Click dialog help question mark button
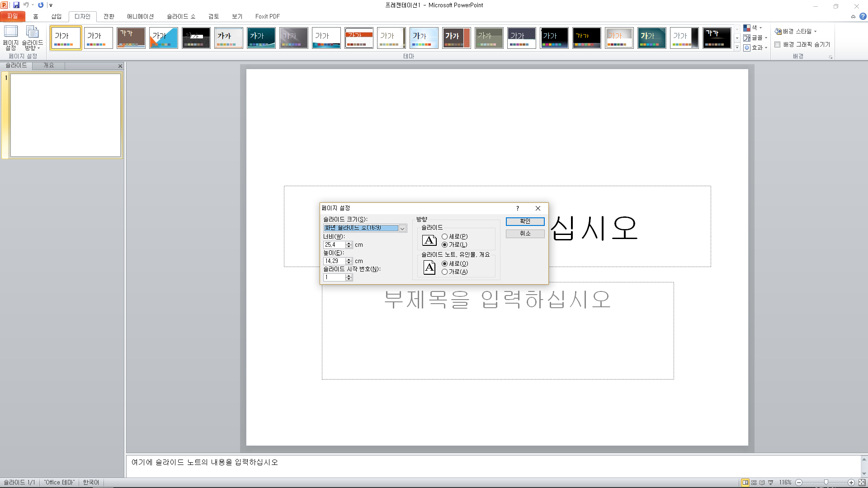This screenshot has width=868, height=488. coord(518,208)
